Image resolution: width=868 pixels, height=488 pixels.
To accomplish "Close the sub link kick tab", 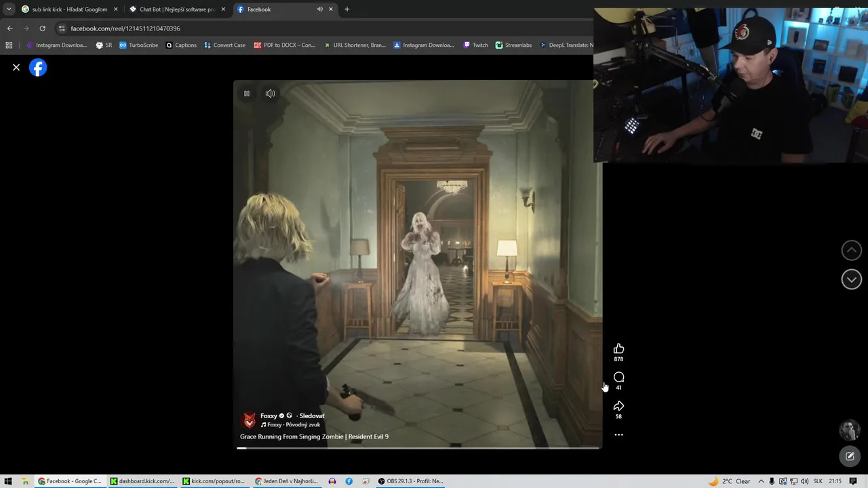I will pyautogui.click(x=116, y=9).
